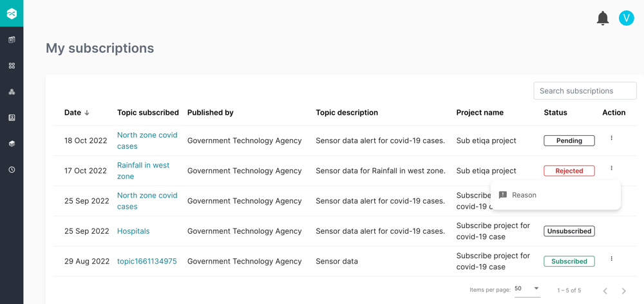644x304 pixels.
Task: Open the notifications bell
Action: tap(603, 18)
